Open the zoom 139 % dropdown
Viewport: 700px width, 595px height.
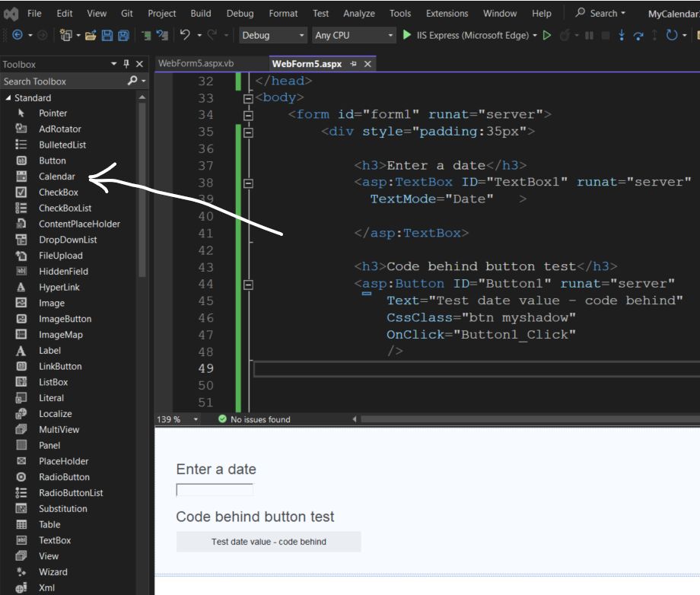[196, 419]
